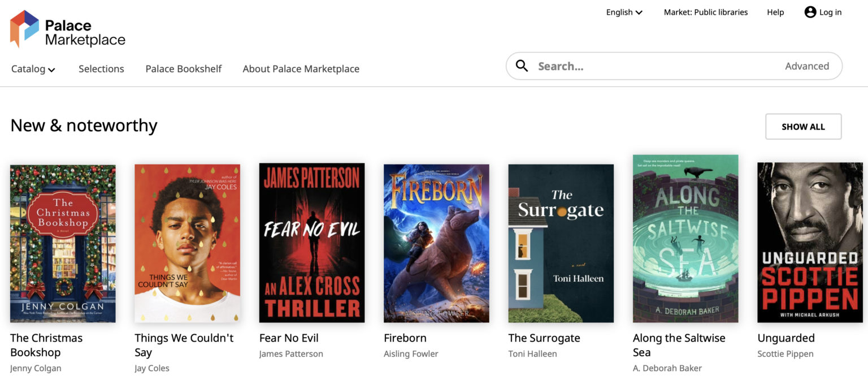
Task: Click the magnifying glass search icon
Action: [x=522, y=66]
